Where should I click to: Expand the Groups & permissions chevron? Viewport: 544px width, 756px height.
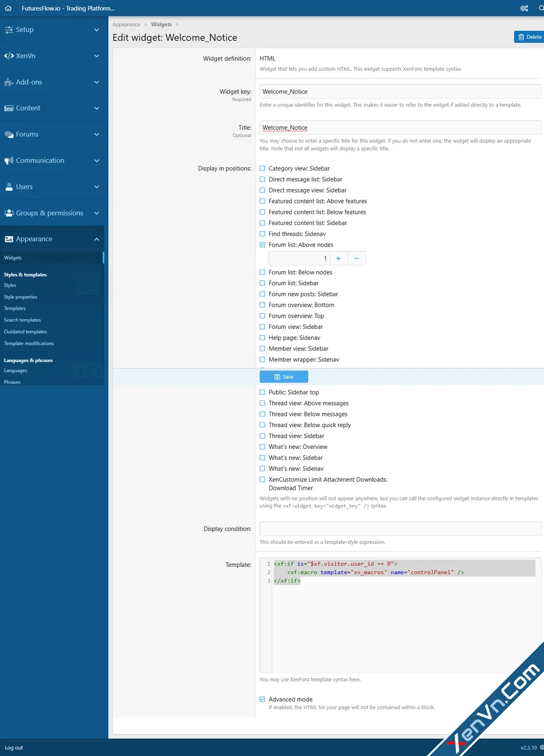tap(97, 213)
